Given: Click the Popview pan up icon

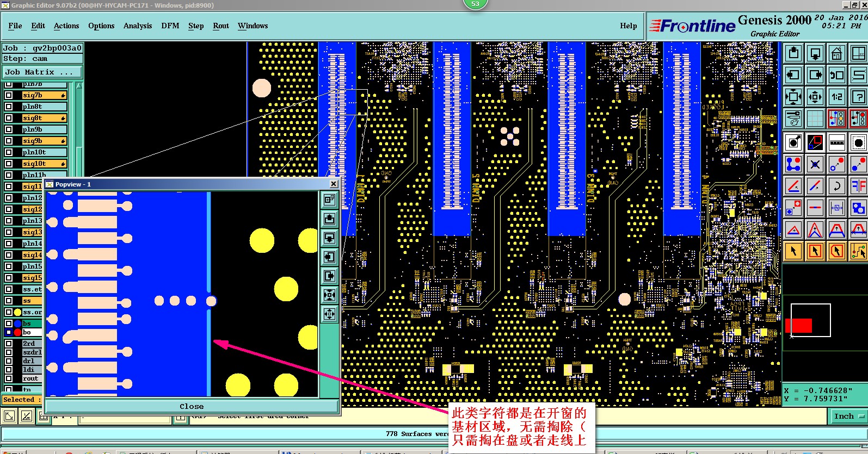Looking at the screenshot, I should pyautogui.click(x=329, y=219).
